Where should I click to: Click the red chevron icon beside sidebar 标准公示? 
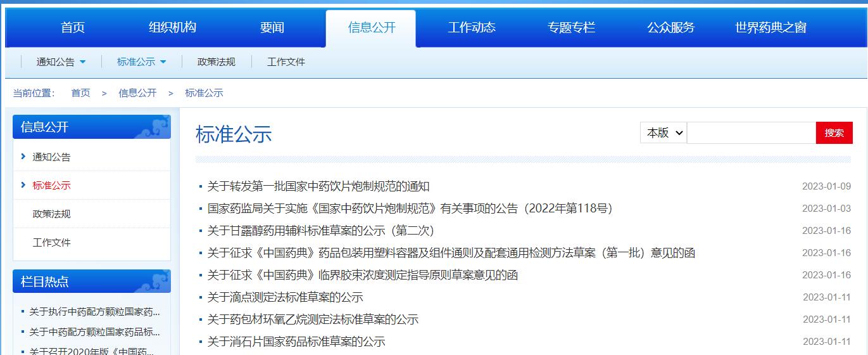coord(23,185)
